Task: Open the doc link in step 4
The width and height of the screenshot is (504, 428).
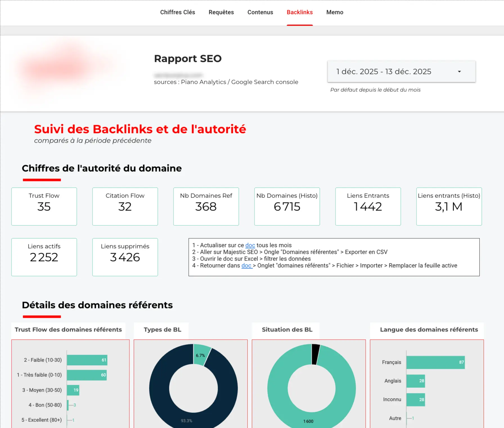Action: pyautogui.click(x=246, y=266)
